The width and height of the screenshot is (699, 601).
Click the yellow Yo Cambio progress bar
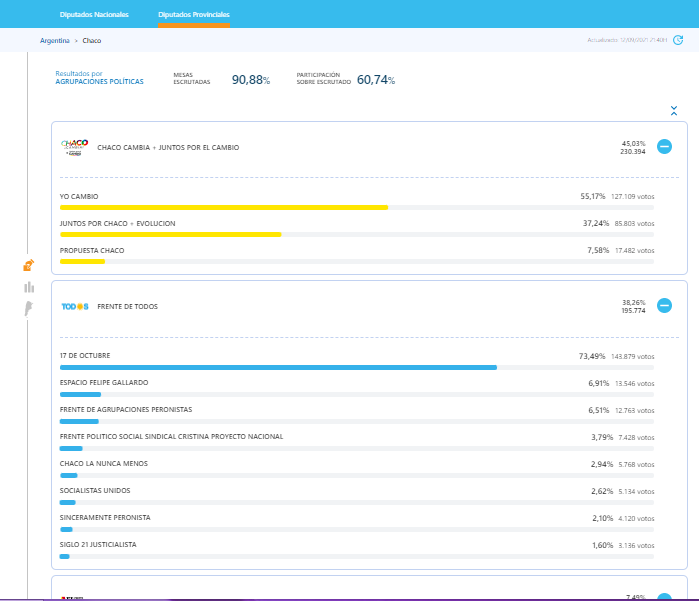[x=223, y=207]
